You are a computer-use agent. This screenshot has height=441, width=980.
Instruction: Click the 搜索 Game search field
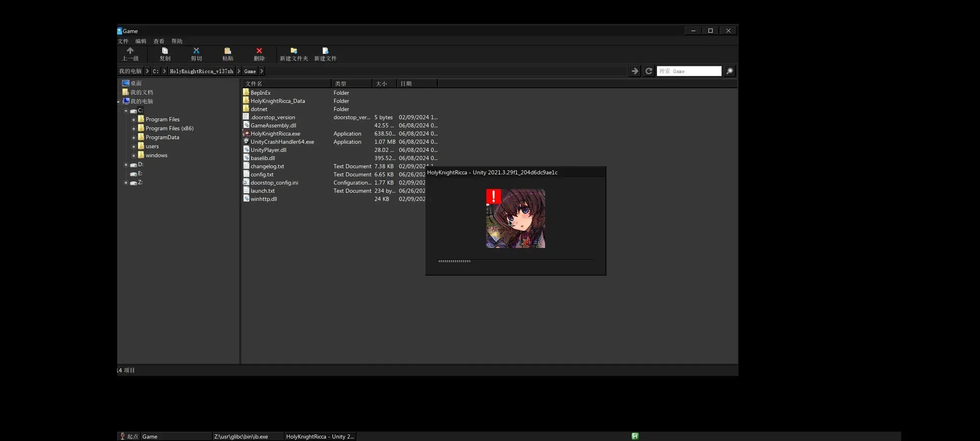pos(689,71)
